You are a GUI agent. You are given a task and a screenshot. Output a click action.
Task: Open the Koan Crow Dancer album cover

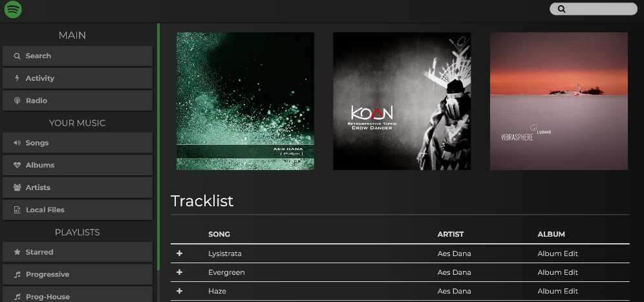point(402,101)
